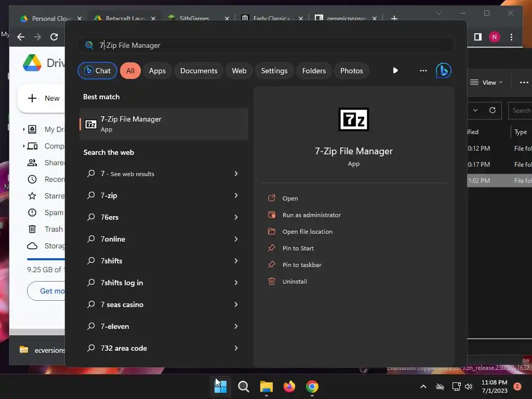Select the 7-Zip File Manager best match

pyautogui.click(x=164, y=124)
